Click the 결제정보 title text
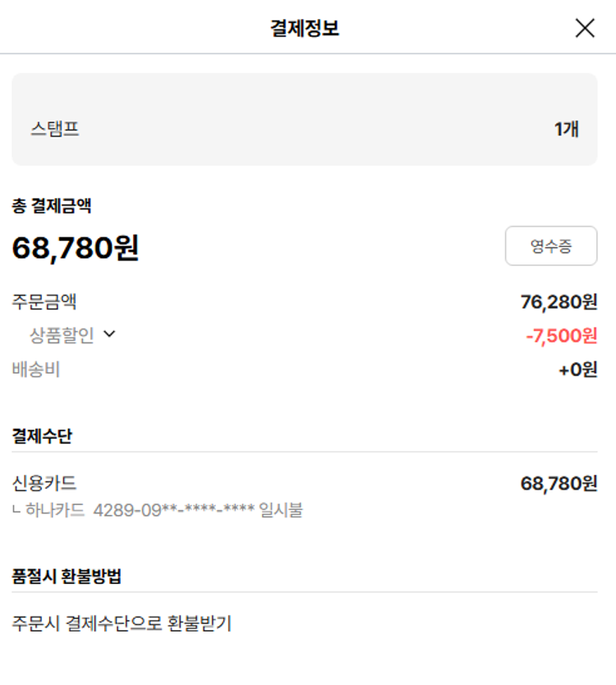This screenshot has height=685, width=616. (305, 29)
